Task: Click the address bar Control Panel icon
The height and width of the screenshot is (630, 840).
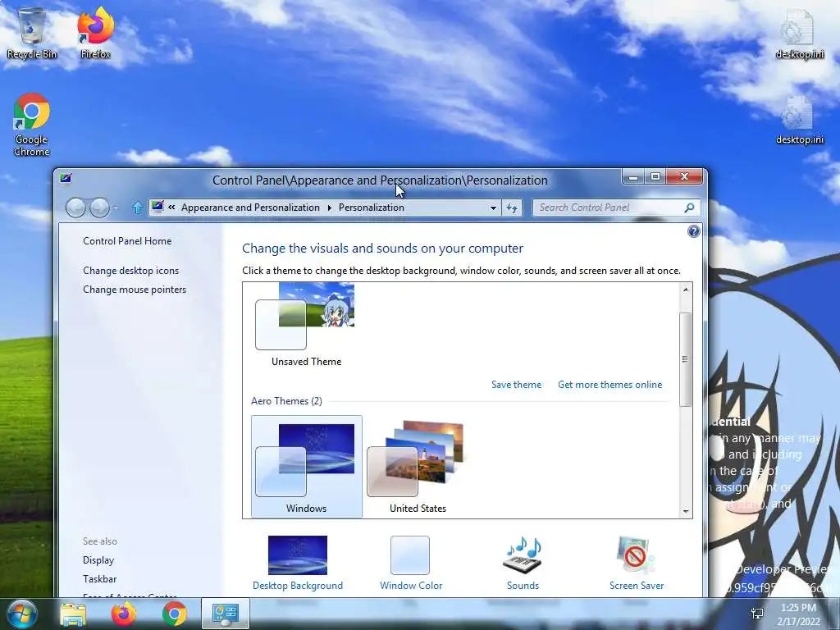Action: (157, 207)
